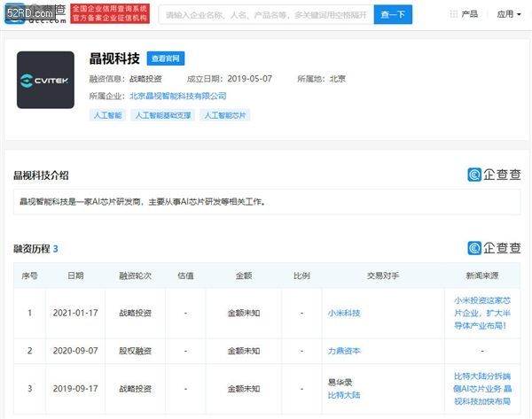Select the 人工智能基础支撑 tag
Screen dimensions: 532x419
pyautogui.click(x=163, y=115)
